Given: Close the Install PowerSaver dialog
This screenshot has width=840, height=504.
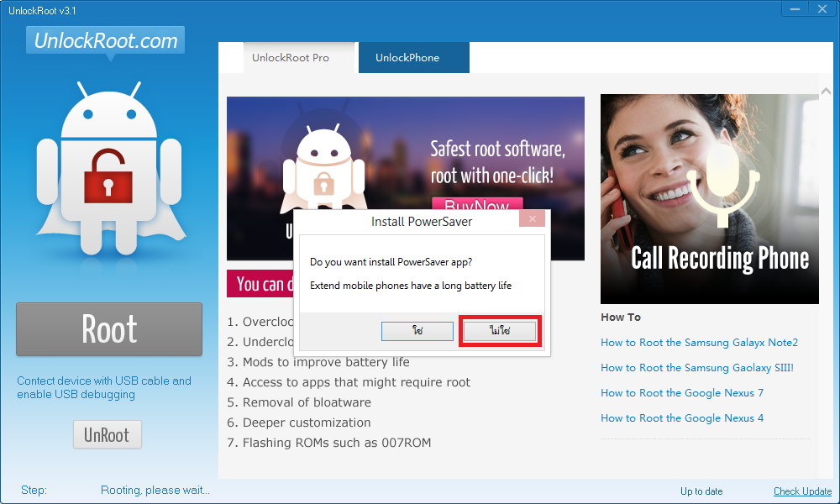Looking at the screenshot, I should coord(532,218).
